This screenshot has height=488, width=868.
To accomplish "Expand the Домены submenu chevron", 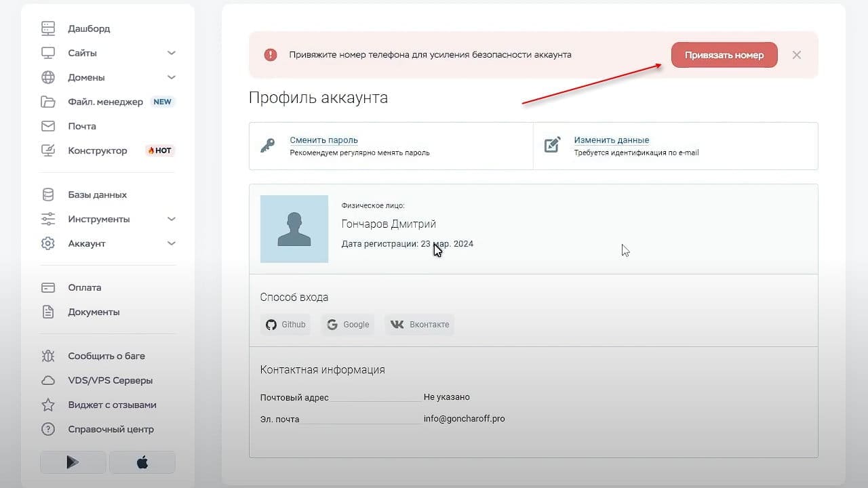I will [172, 77].
